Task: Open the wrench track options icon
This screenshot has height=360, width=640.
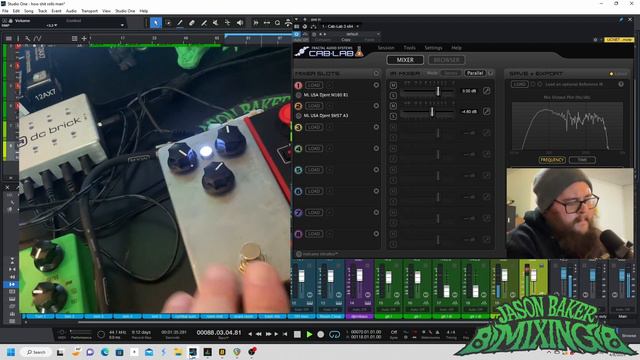Action: (27, 38)
